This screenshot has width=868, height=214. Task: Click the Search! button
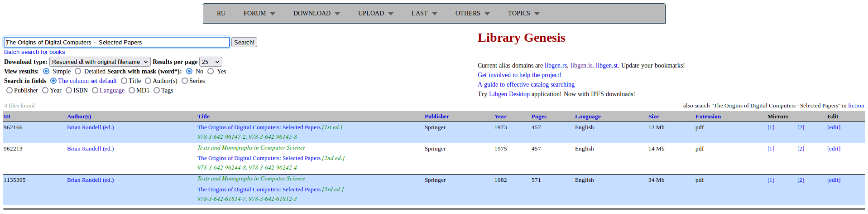click(244, 42)
